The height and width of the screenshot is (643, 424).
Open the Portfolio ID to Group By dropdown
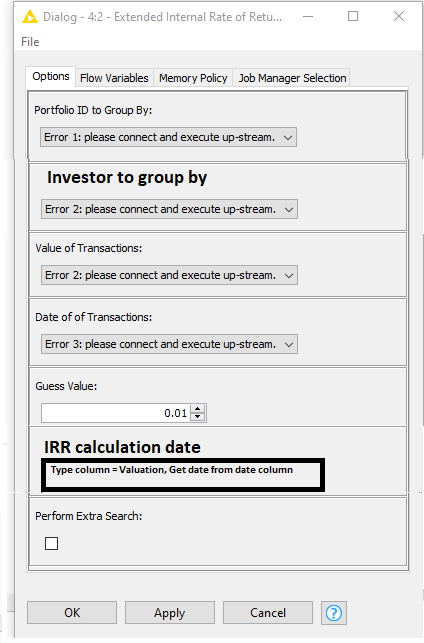click(168, 137)
